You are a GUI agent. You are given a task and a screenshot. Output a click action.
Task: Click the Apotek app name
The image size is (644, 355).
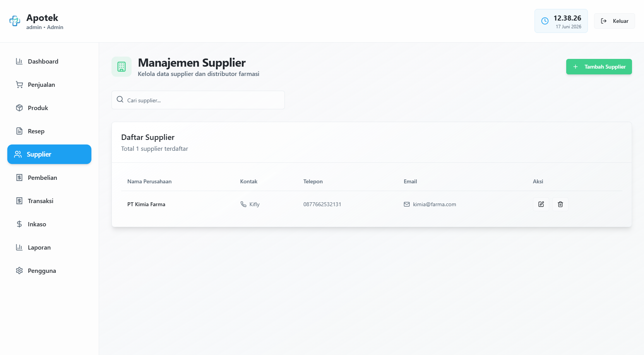click(42, 18)
